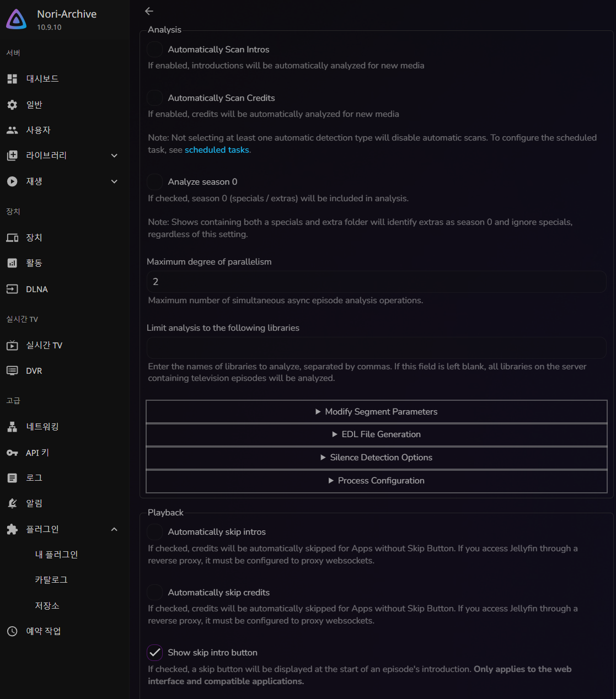Open the 네트워킹 network icon
The width and height of the screenshot is (616, 699).
(12, 427)
